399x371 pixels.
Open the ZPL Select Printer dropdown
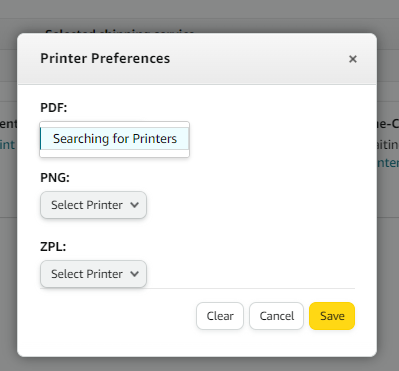93,274
